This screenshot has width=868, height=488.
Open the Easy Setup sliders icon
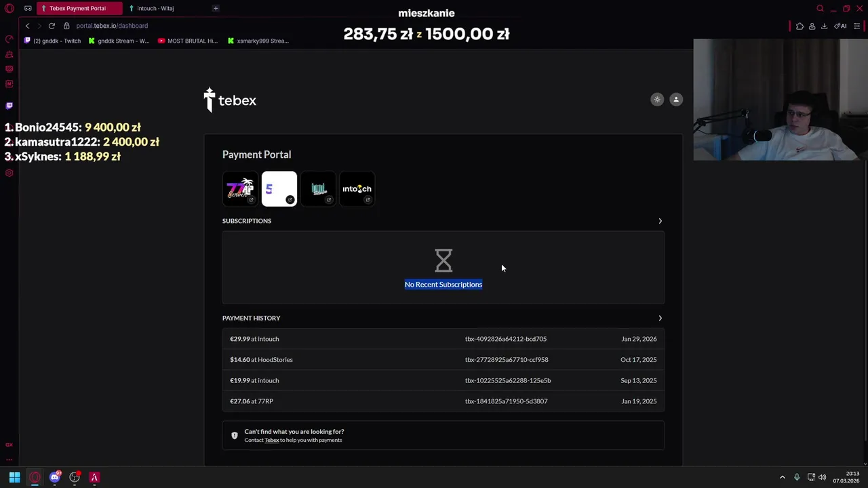click(856, 26)
